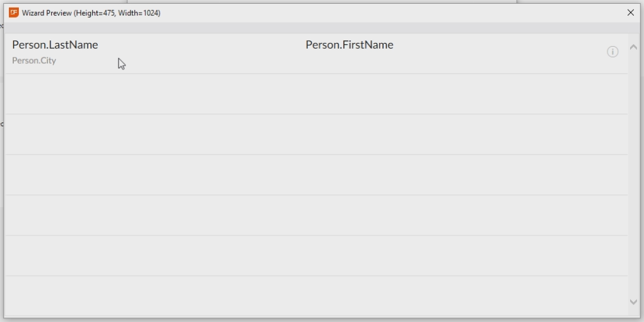
Task: Select the sixth empty list row
Action: [x=315, y=256]
